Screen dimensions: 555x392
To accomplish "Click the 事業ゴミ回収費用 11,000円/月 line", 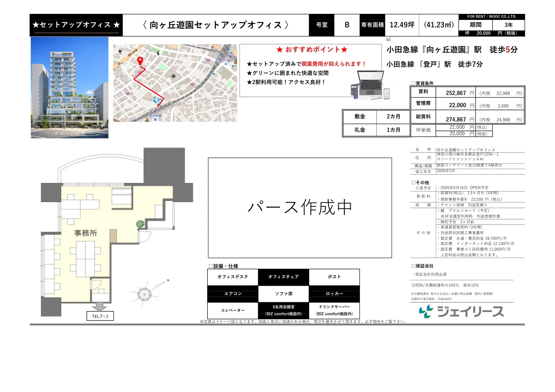I will click(x=474, y=249).
